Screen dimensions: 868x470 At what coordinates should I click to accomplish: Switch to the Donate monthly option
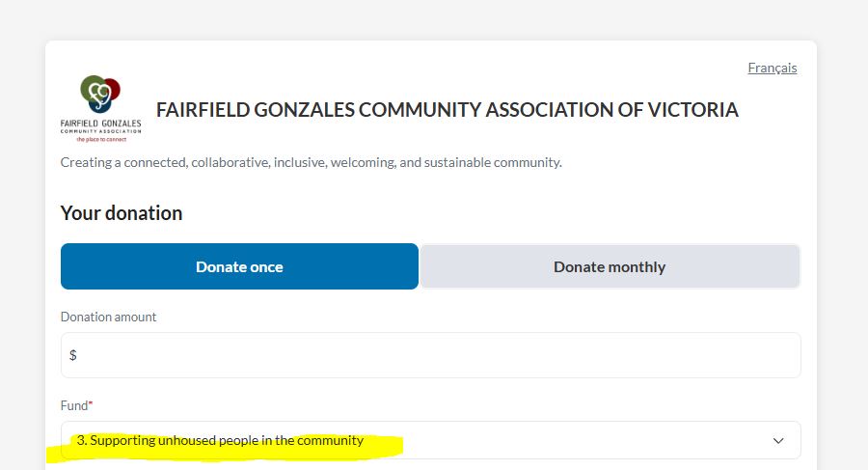610,266
